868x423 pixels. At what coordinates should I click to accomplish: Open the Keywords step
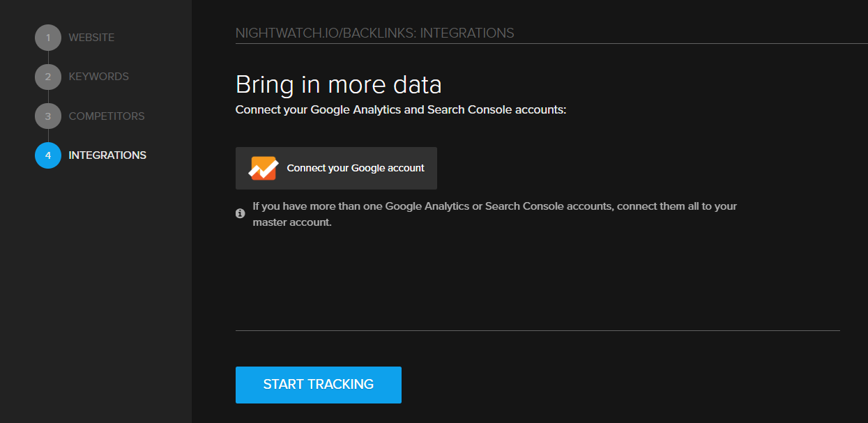point(98,77)
